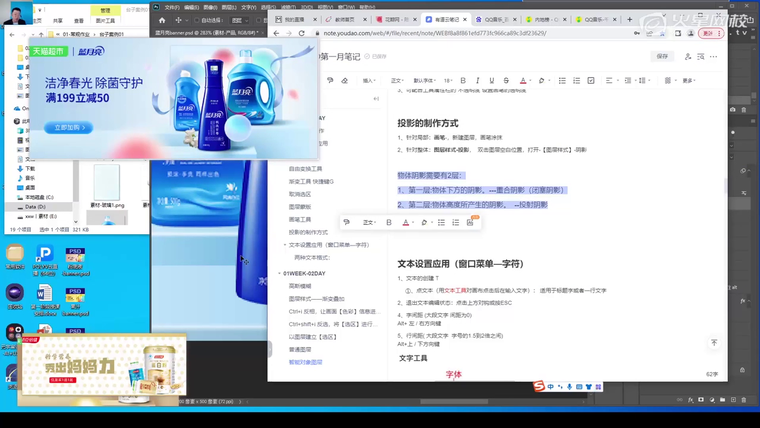Open the 正文 paragraph style dropdown
Viewport: 760px width, 428px height.
[x=397, y=80]
